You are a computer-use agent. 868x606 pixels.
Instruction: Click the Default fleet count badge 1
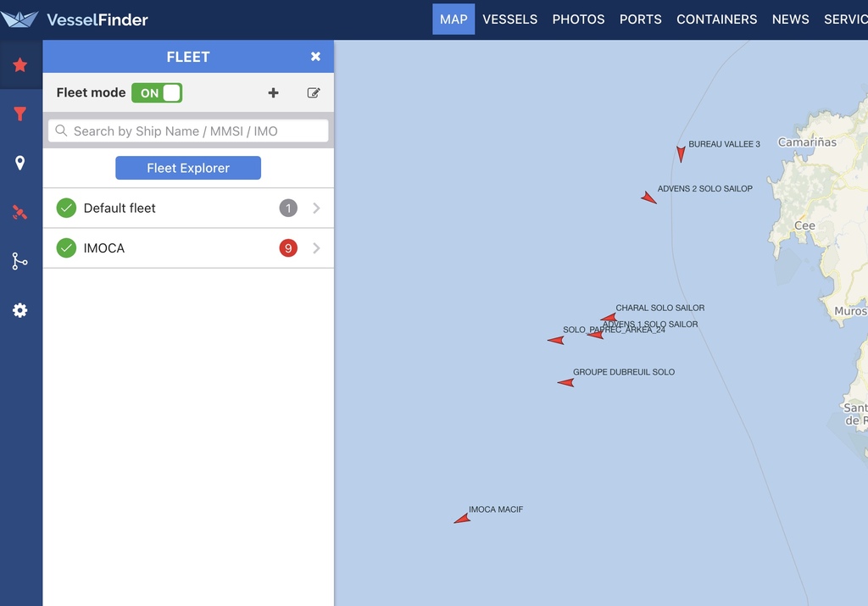[288, 208]
